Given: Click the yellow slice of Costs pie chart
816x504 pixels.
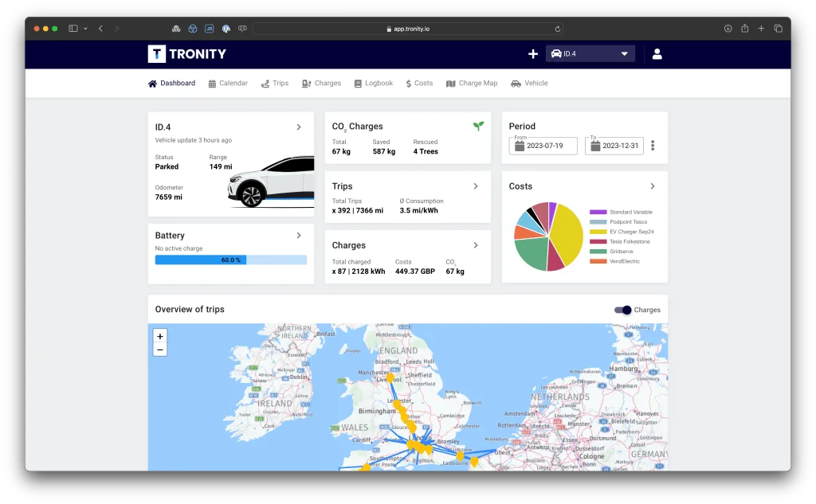Looking at the screenshot, I should [567, 234].
